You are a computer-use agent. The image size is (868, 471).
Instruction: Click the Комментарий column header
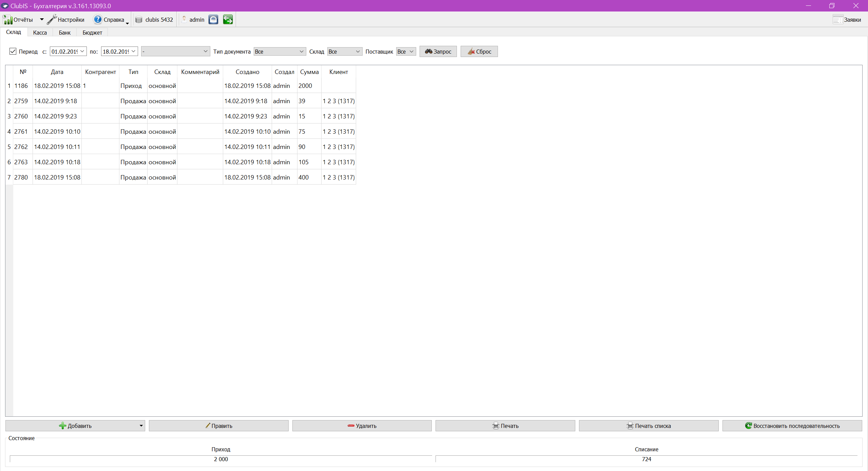(x=200, y=72)
